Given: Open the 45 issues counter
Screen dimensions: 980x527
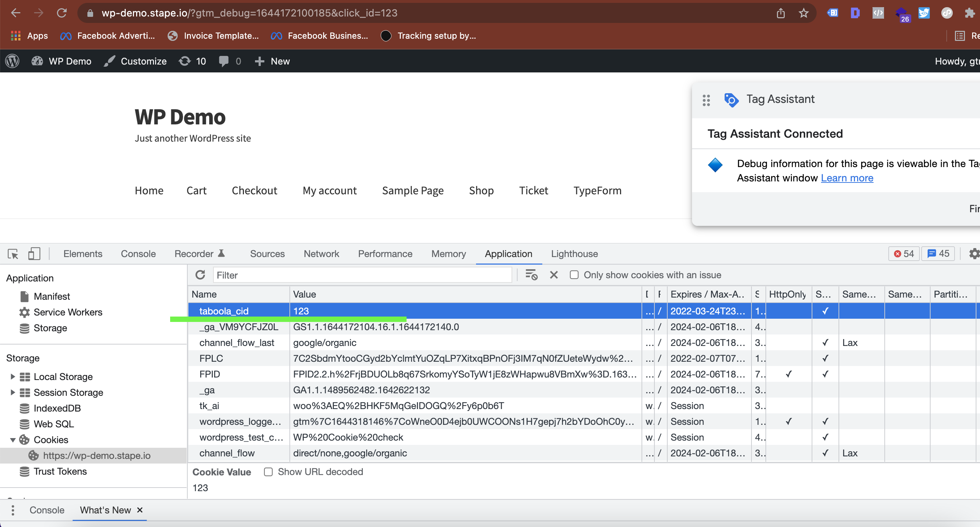Looking at the screenshot, I should point(938,253).
